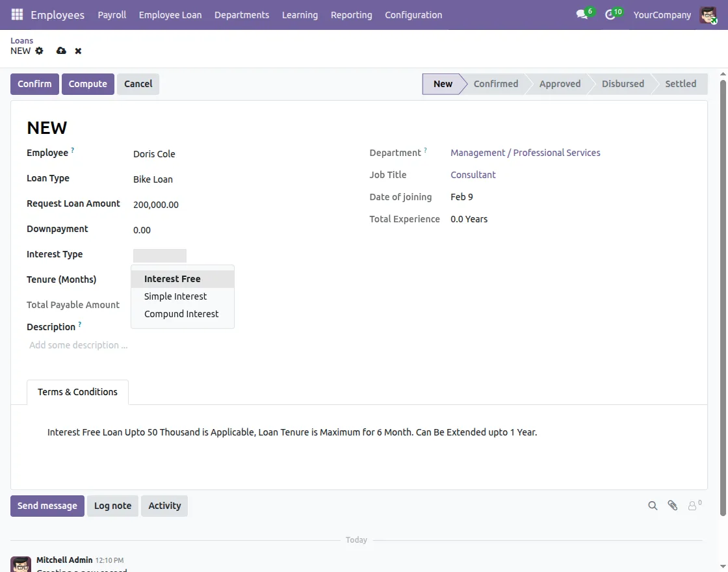
Task: Open the gear actions icon beside NEW
Action: click(39, 51)
